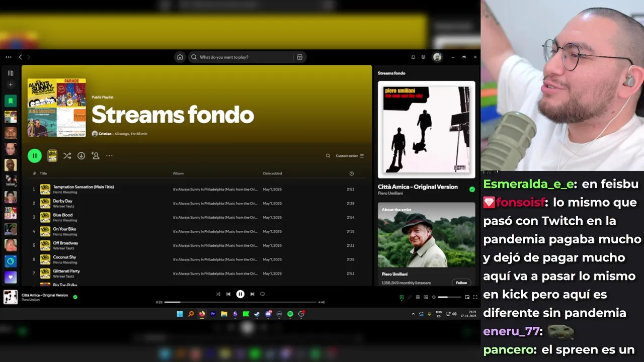
Task: Mute the volume speaker icon
Action: (x=434, y=297)
